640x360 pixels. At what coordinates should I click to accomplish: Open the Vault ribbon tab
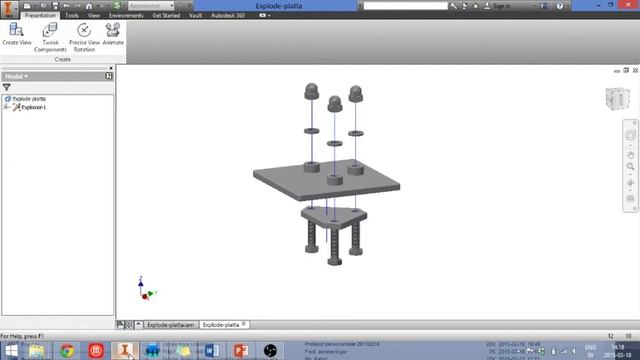196,16
